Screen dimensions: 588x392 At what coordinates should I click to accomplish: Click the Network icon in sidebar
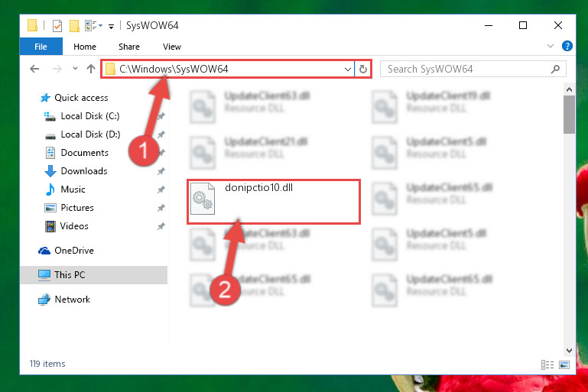(44, 300)
